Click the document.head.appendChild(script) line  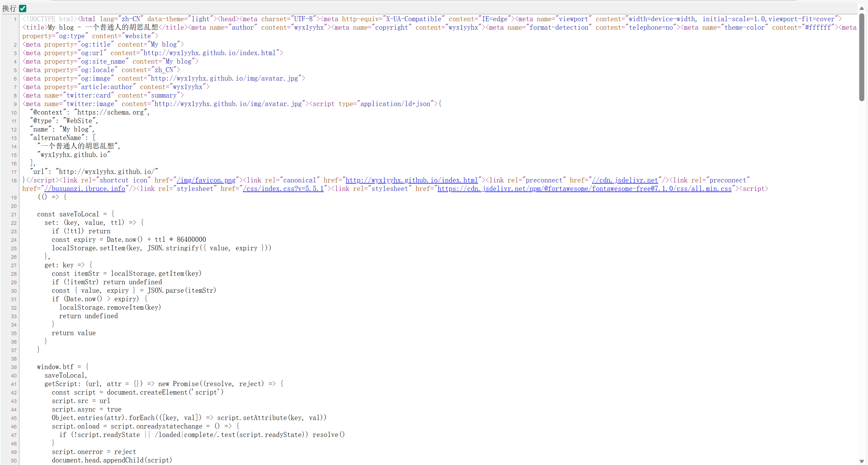(x=112, y=460)
